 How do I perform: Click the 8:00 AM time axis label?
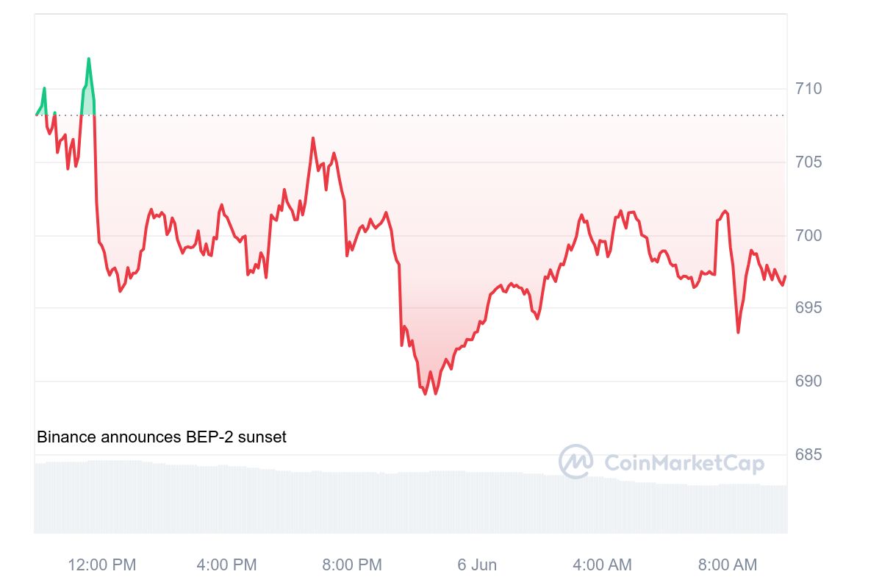pos(727,565)
